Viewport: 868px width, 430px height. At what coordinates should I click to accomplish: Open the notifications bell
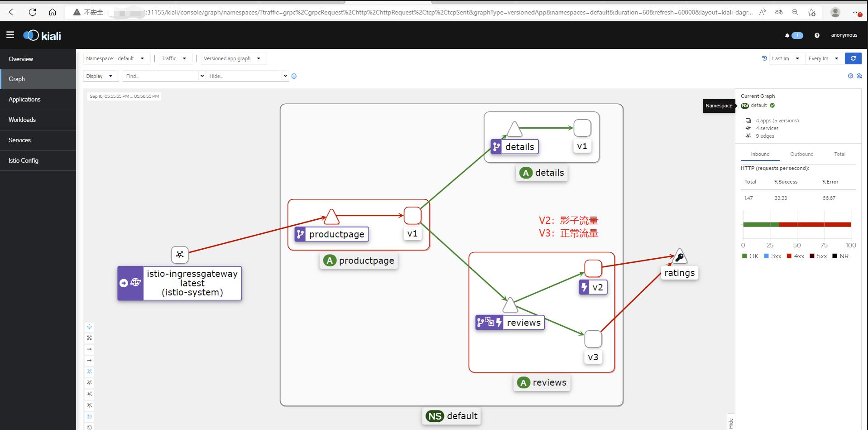pos(787,35)
